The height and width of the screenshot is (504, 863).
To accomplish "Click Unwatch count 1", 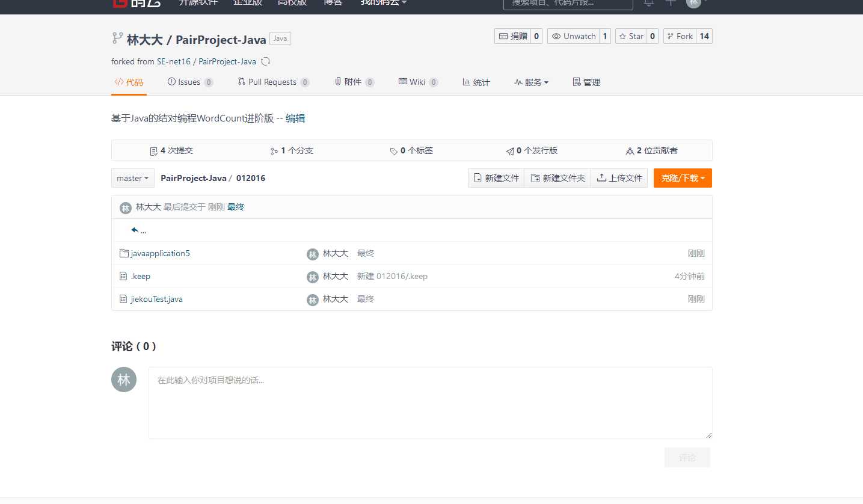I will click(606, 36).
